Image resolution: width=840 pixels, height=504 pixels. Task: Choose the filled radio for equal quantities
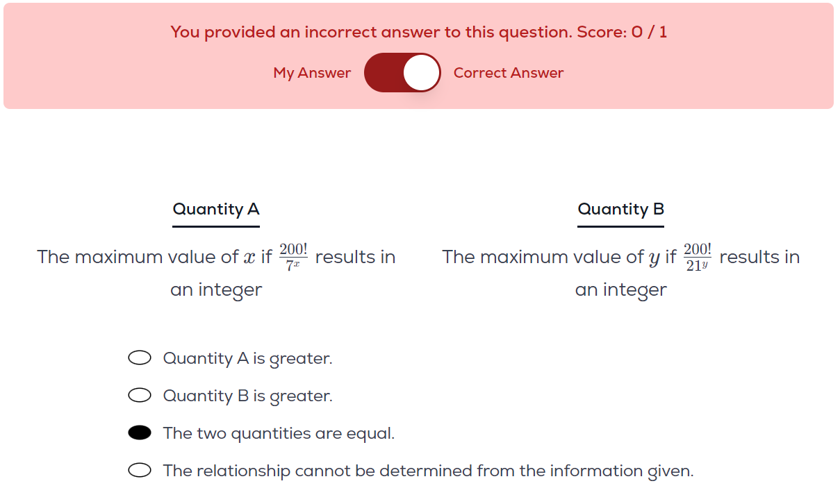140,433
